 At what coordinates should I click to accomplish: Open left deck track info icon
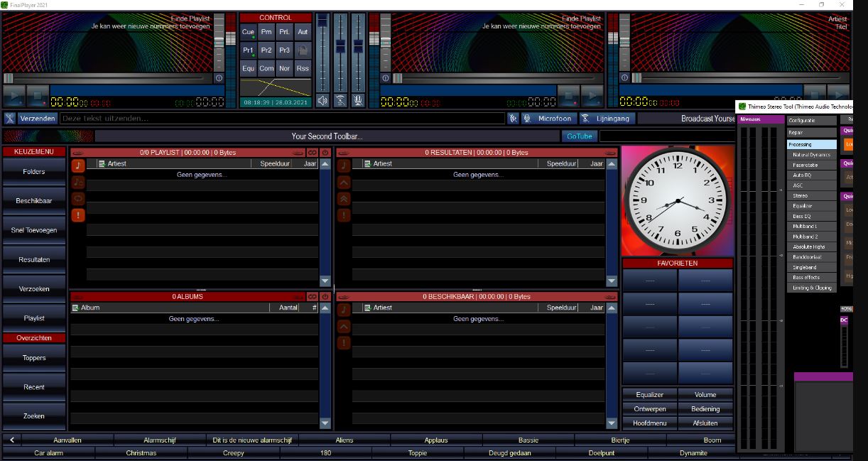pos(218,78)
